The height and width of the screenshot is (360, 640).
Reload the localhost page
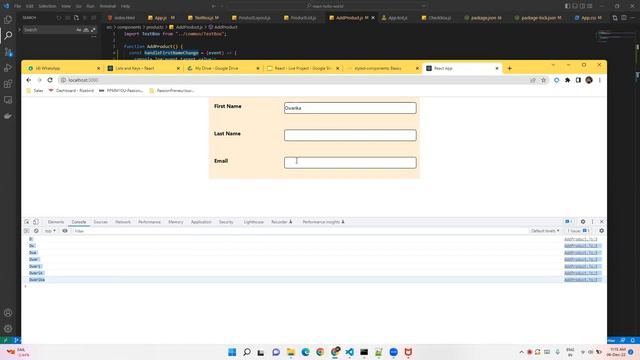tap(50, 80)
